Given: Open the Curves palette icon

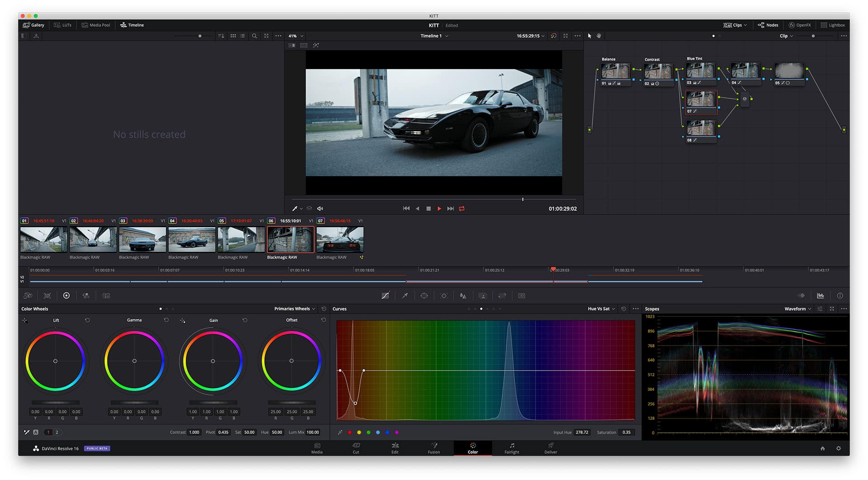Looking at the screenshot, I should 385,295.
